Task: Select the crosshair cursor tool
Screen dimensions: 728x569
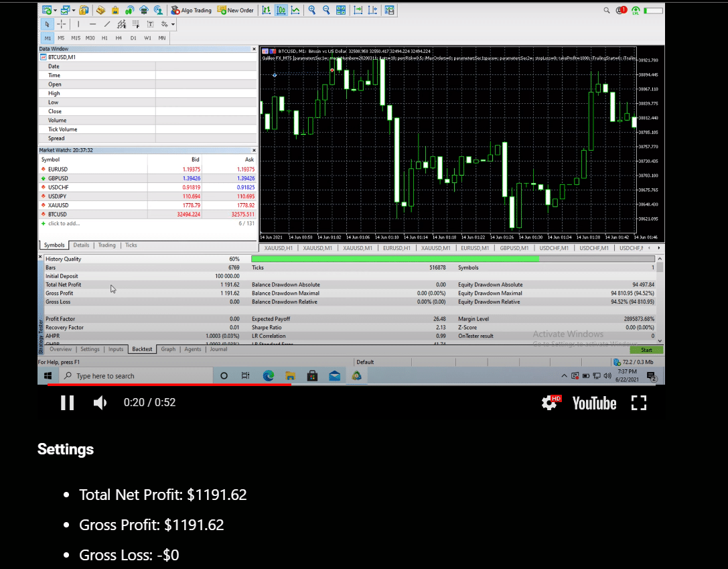Action: click(61, 24)
